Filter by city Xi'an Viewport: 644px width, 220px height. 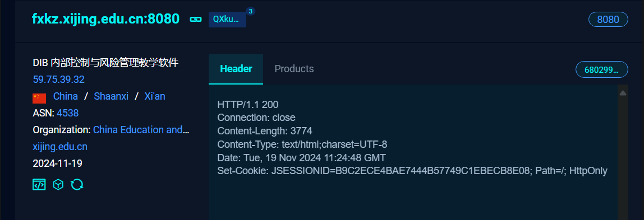point(155,96)
